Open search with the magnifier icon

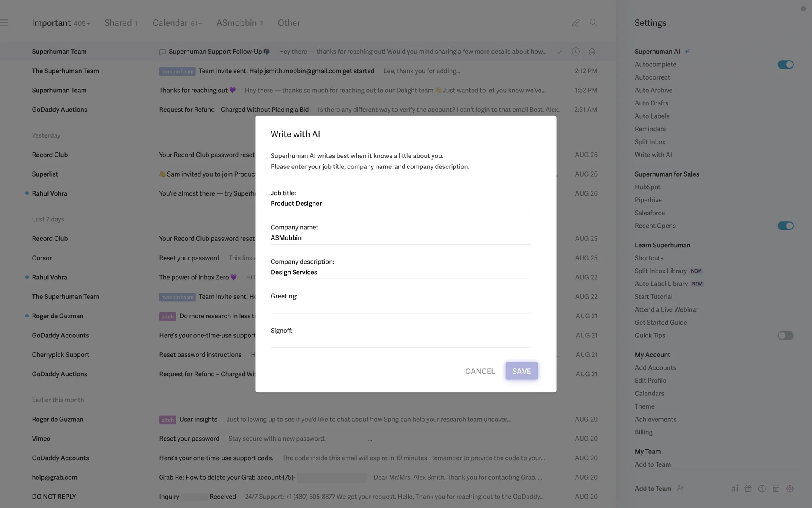pyautogui.click(x=593, y=23)
